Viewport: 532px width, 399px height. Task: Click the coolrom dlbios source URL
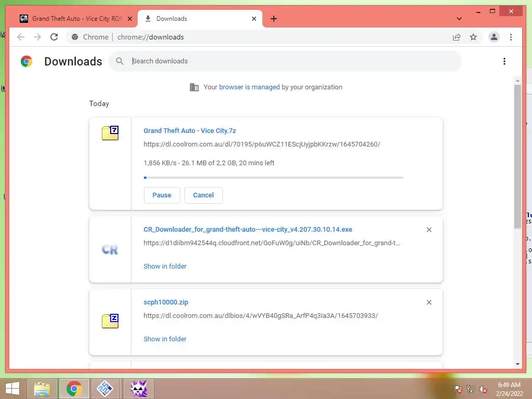coord(261,315)
